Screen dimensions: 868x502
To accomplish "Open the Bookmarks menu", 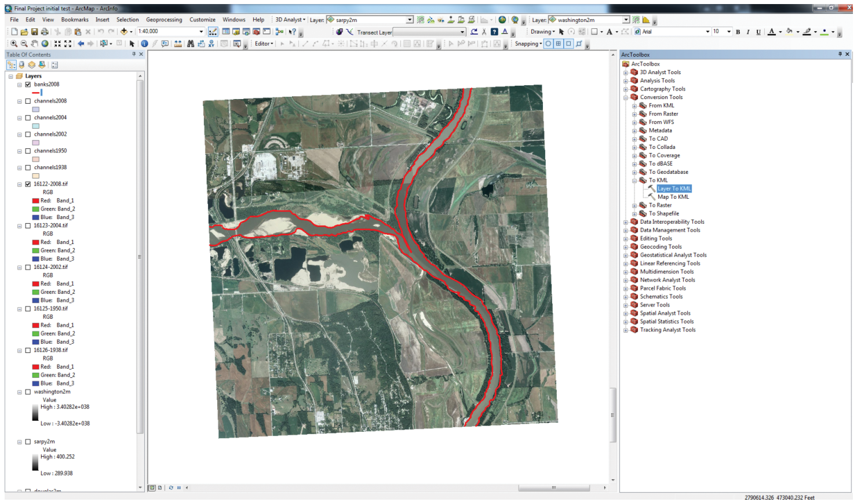I will tap(75, 20).
